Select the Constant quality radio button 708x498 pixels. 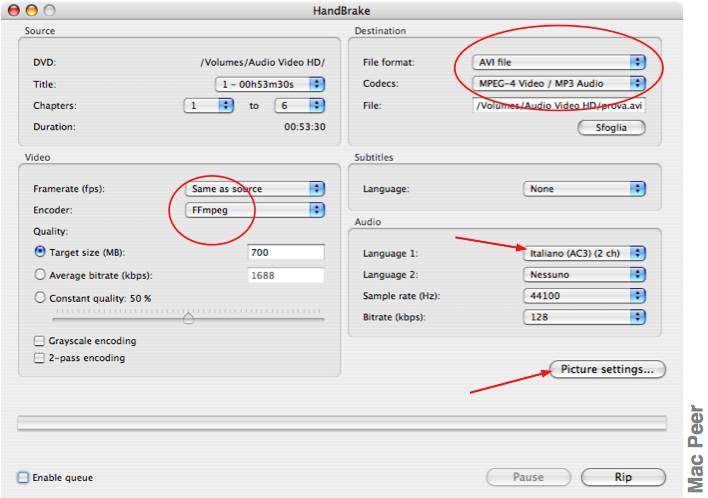40,297
